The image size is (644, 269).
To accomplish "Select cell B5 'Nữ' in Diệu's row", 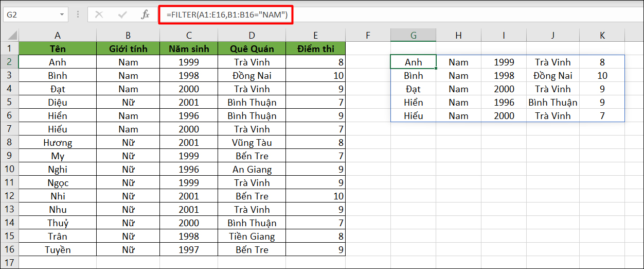I will (x=128, y=102).
